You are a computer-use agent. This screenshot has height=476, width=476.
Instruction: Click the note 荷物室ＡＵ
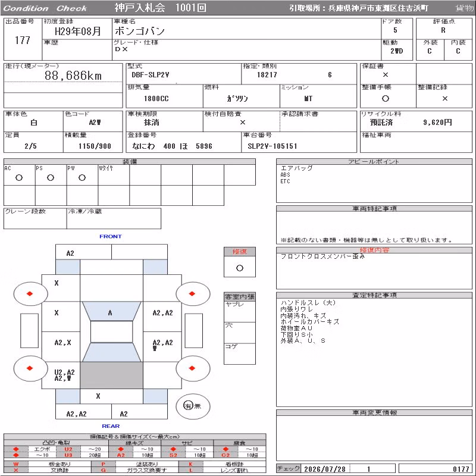click(296, 328)
